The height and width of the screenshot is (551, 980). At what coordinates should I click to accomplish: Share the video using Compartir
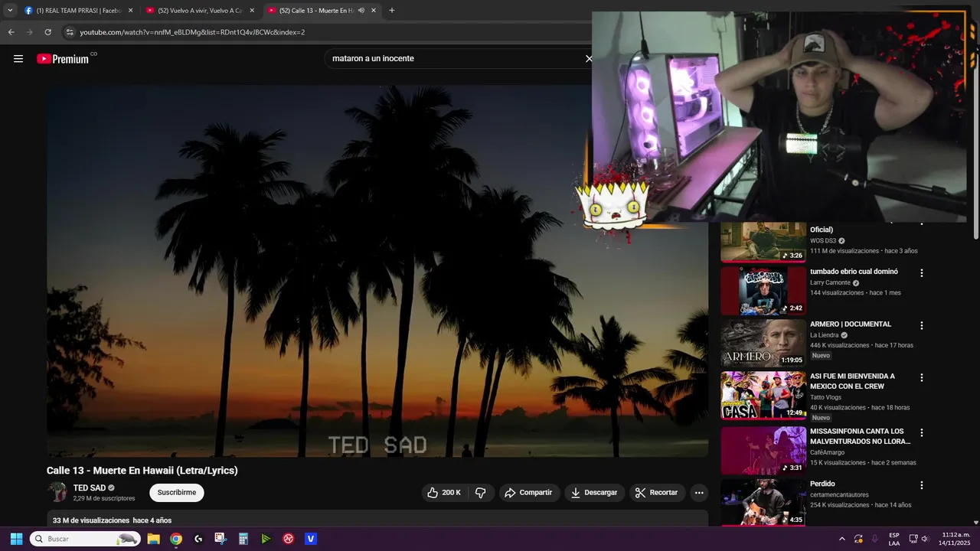[528, 493]
